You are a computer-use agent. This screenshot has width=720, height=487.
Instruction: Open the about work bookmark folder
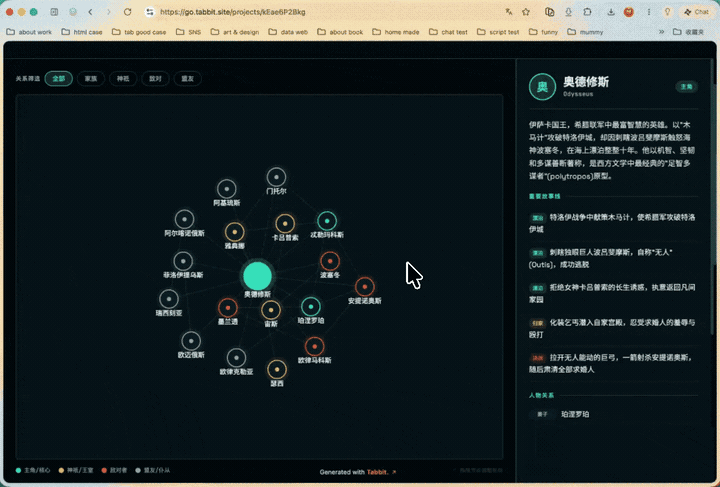tap(29, 32)
